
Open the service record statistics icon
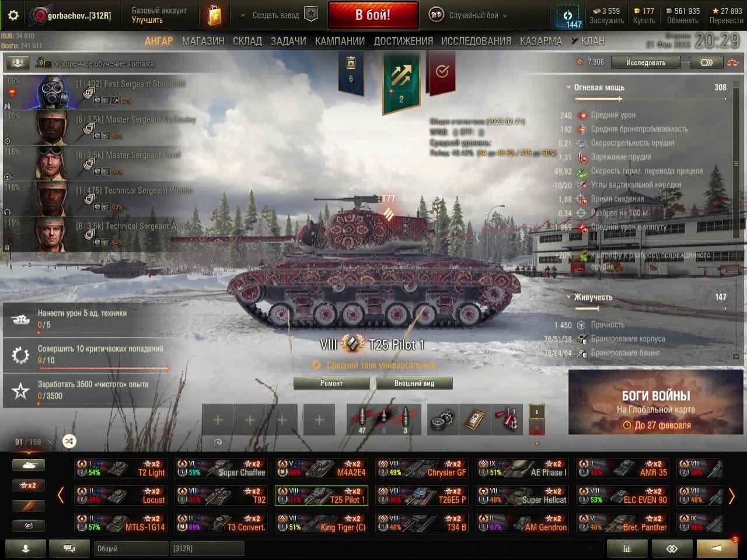coord(627,548)
